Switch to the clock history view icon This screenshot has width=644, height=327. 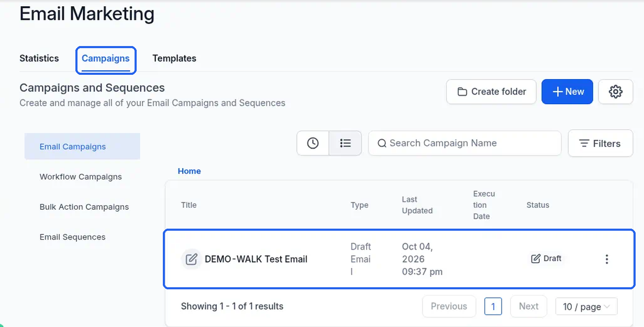[x=313, y=143]
